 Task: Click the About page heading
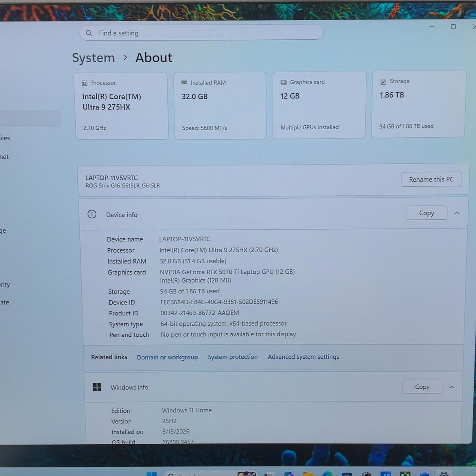(x=154, y=58)
